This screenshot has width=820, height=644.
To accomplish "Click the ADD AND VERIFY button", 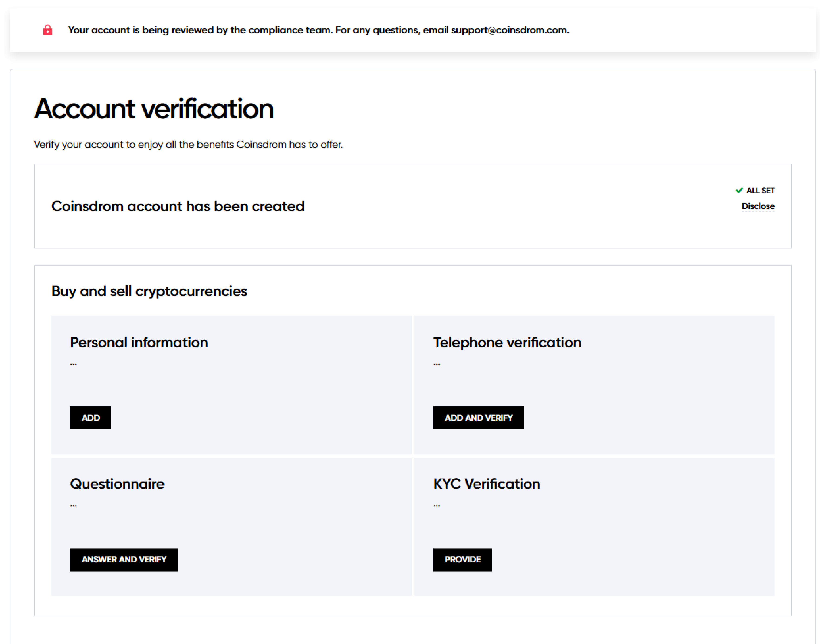I will (478, 418).
